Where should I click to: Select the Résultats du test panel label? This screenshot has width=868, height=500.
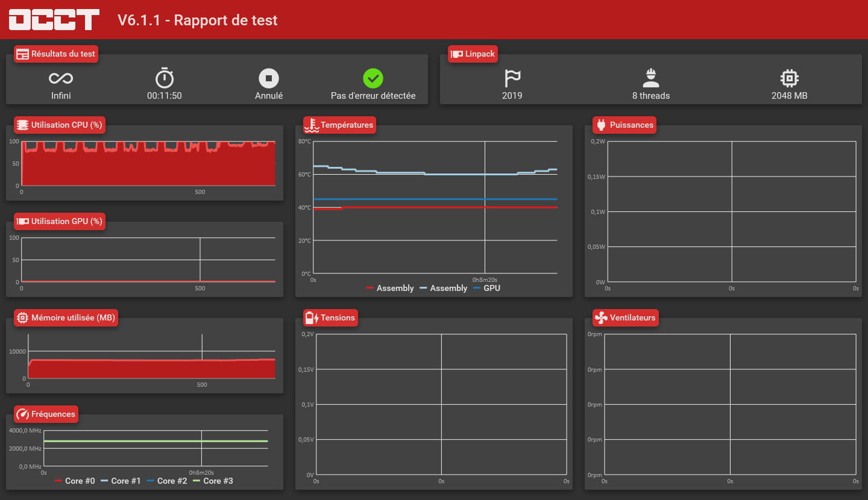coord(56,54)
